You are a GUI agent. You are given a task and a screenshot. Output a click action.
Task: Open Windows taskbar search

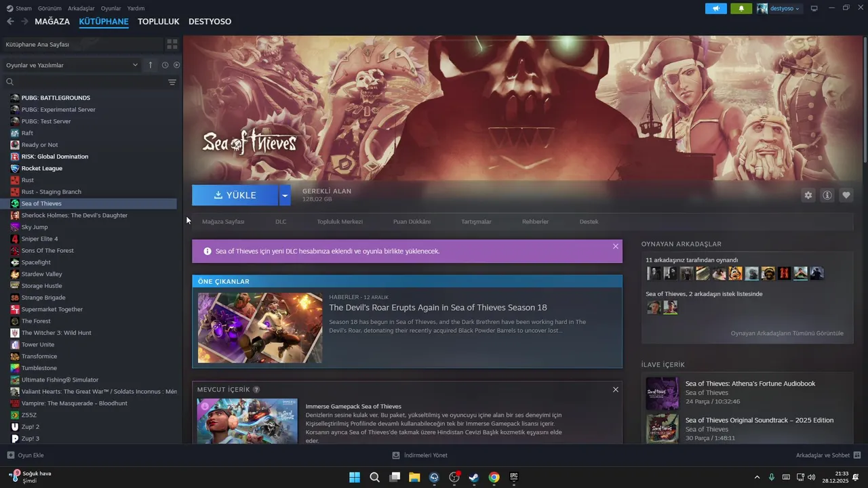[x=374, y=477]
